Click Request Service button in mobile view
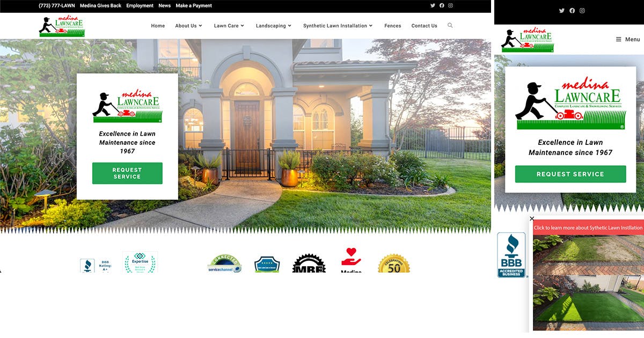The image size is (644, 338). tap(570, 174)
